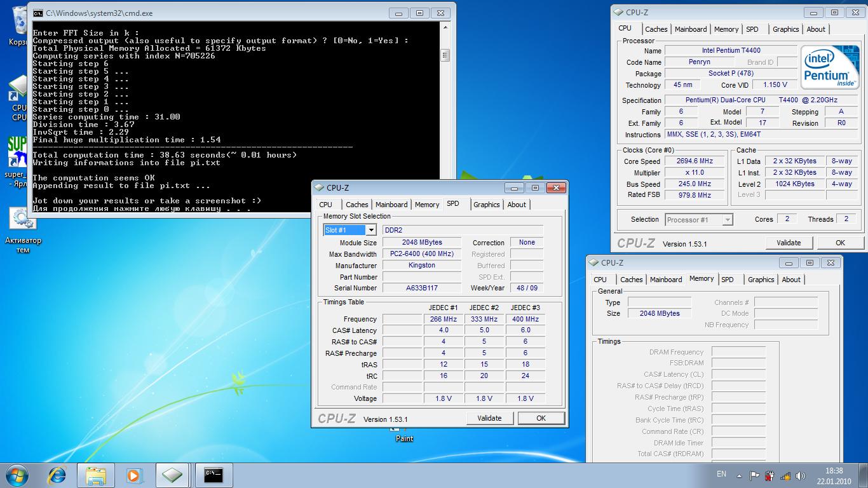Click the processor Name field Intel Pentium T4400
868x488 pixels.
pyautogui.click(x=731, y=51)
